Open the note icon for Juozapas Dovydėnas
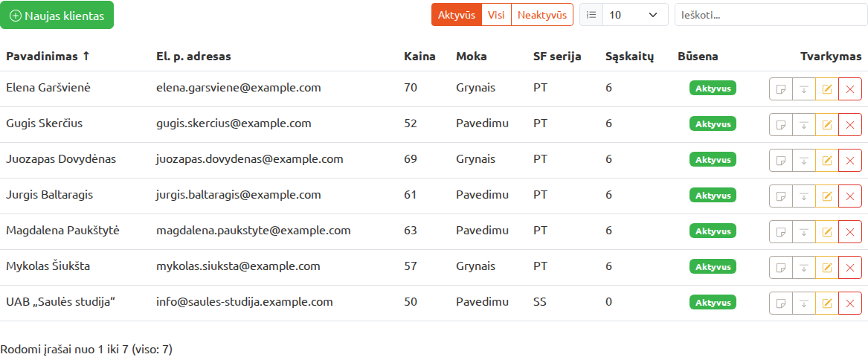This screenshot has width=868, height=363. point(781,161)
